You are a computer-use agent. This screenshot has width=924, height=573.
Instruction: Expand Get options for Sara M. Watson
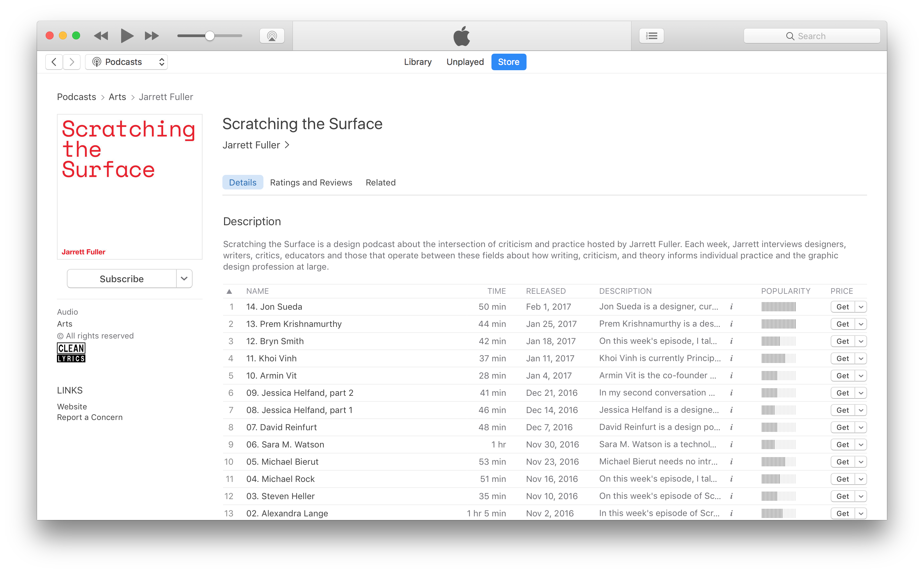861,444
